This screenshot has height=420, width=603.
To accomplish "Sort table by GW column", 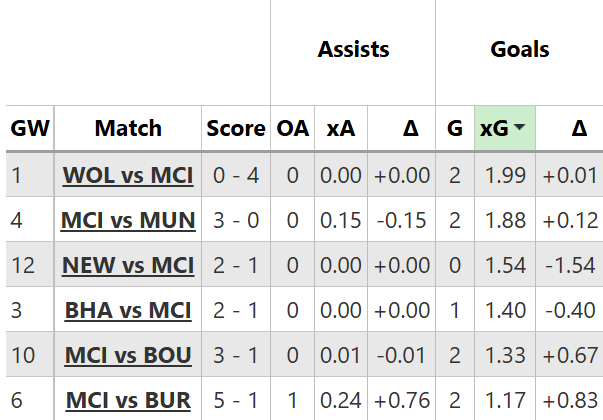I will tap(29, 128).
